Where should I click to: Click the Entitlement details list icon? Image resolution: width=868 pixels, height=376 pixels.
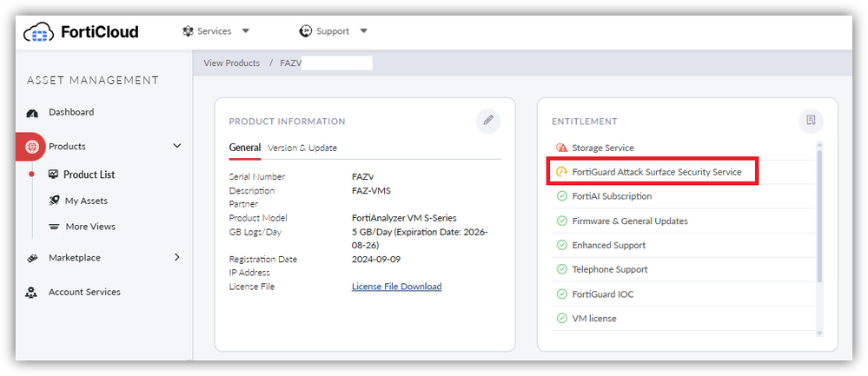point(811,121)
